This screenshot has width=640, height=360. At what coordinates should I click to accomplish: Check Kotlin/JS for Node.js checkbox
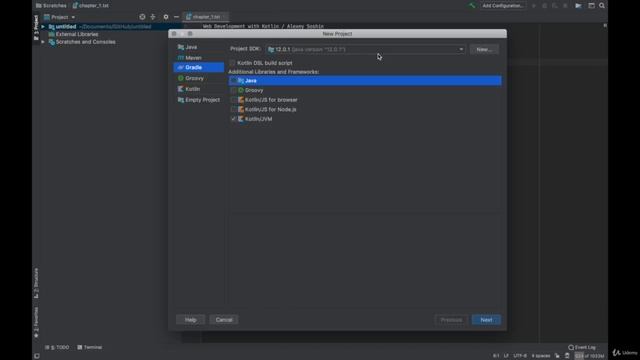pyautogui.click(x=233, y=109)
